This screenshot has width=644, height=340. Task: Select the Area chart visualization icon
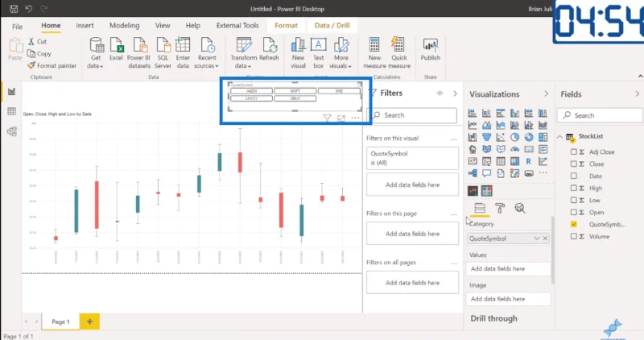click(487, 125)
